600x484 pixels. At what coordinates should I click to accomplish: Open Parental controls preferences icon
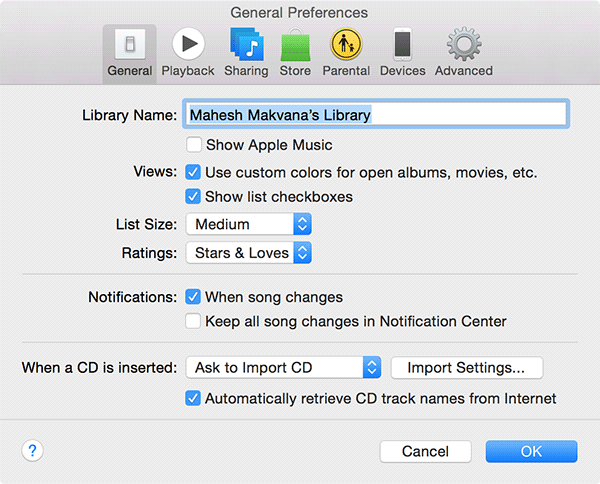point(346,46)
